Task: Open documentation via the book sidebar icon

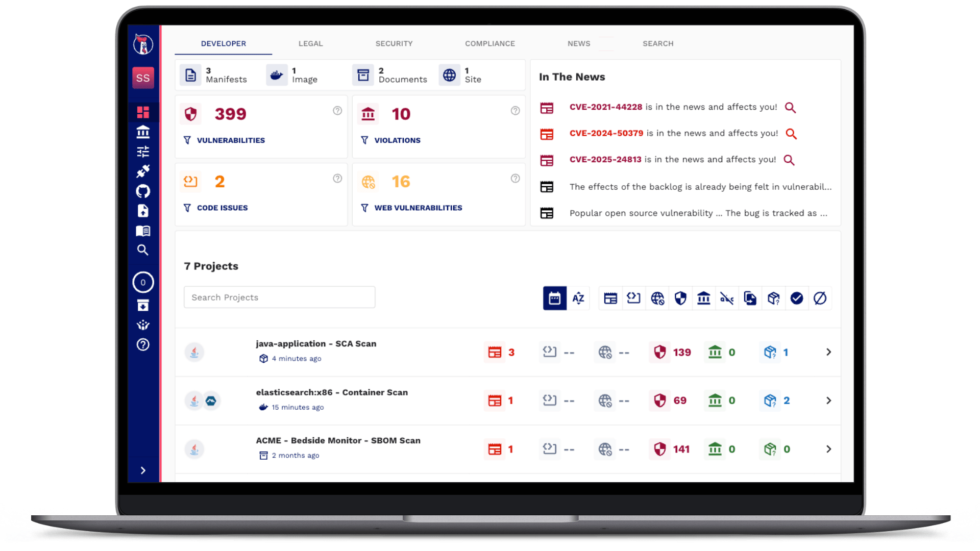Action: 143,231
